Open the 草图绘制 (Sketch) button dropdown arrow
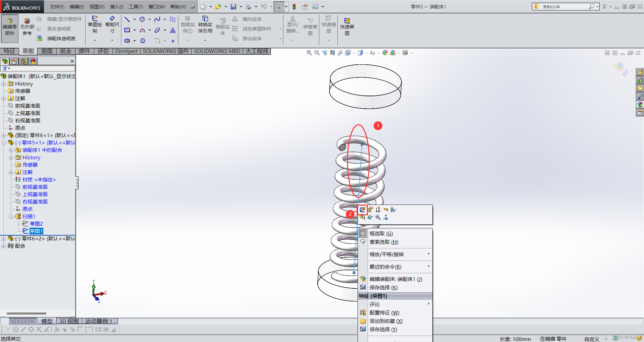Viewport: 644px width, 342px height. pyautogui.click(x=95, y=41)
